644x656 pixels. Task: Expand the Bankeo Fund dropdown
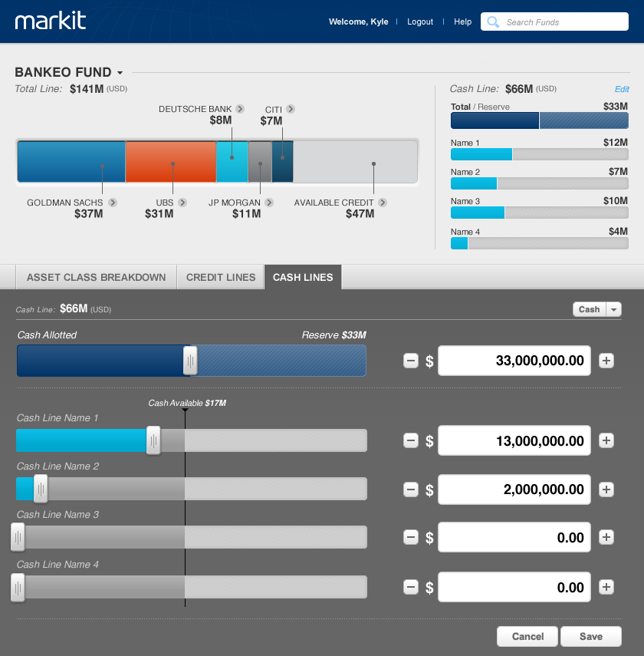[120, 73]
